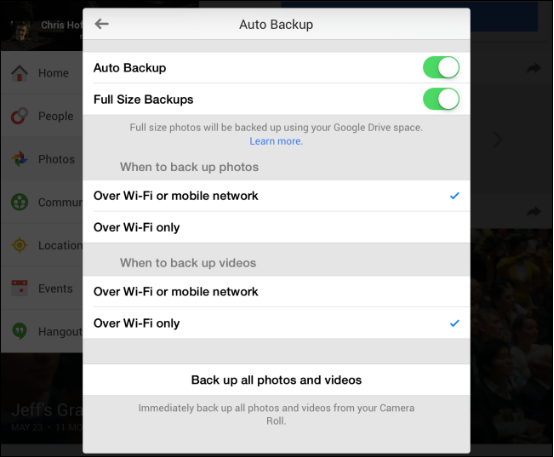
Task: Select Over Wi-Fi only for photos
Action: pos(276,227)
